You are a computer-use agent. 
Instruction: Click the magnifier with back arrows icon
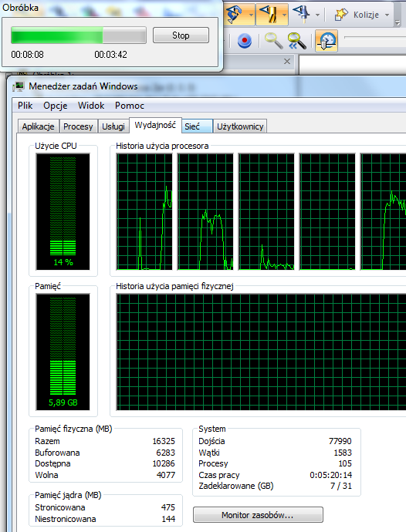click(x=297, y=41)
